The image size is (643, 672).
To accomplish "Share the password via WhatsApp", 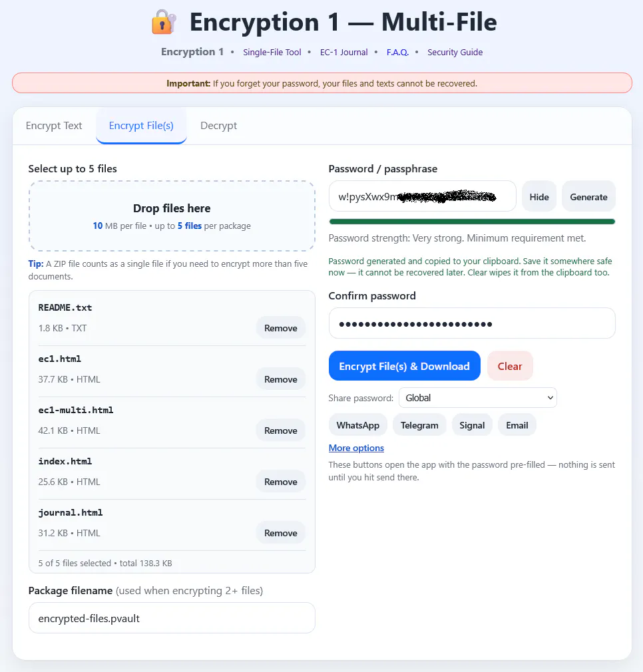I will [x=358, y=425].
